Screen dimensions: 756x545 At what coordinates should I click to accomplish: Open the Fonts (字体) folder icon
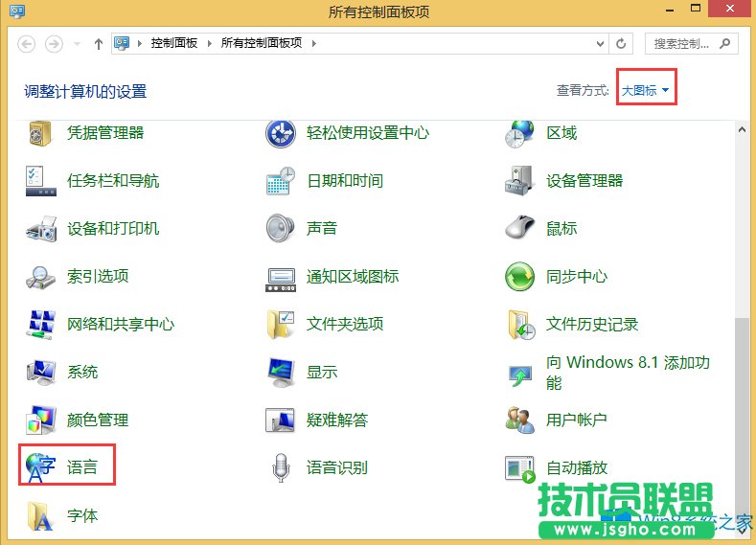(39, 516)
